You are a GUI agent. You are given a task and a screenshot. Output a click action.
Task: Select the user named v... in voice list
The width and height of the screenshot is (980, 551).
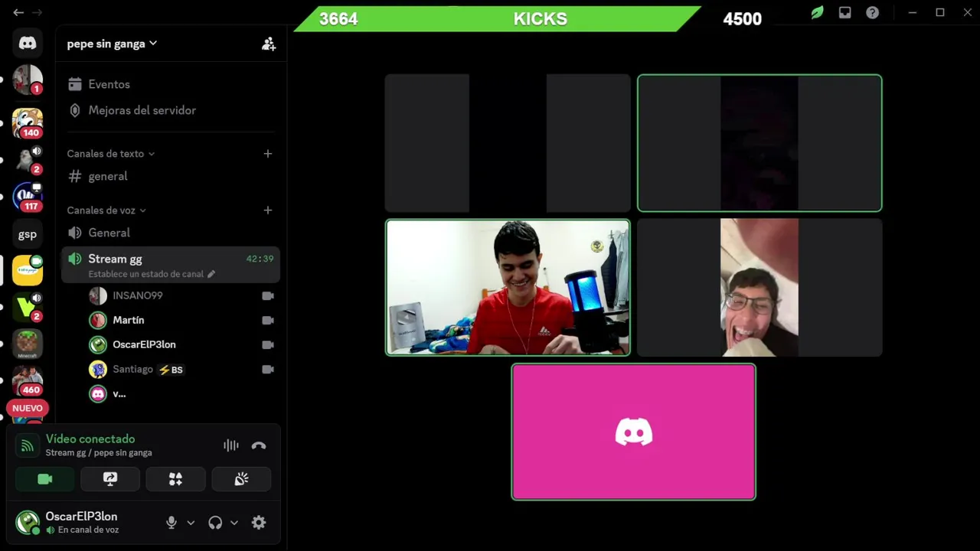(x=180, y=393)
